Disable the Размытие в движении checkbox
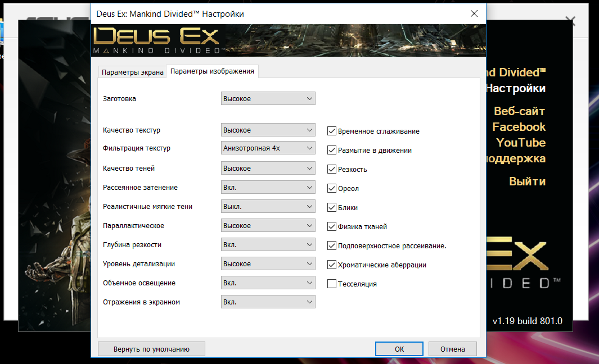The height and width of the screenshot is (364, 599). click(332, 151)
